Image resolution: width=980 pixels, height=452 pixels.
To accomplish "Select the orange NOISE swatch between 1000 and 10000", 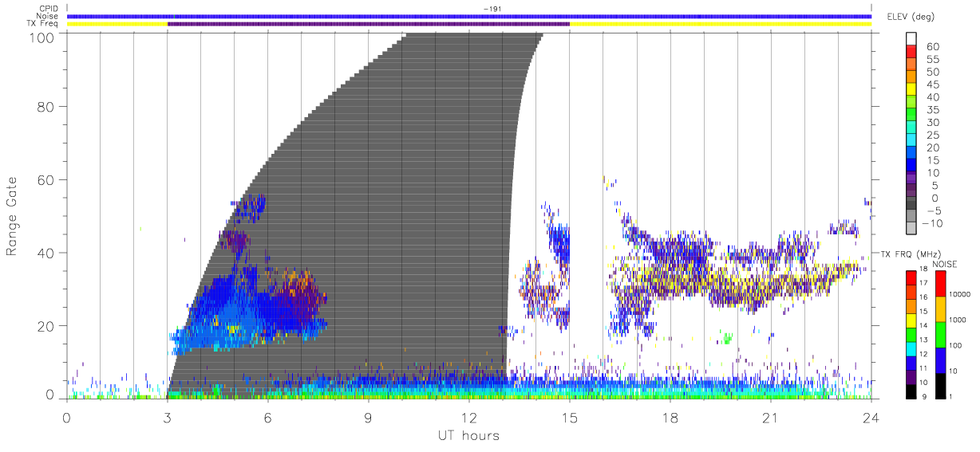I will (941, 309).
